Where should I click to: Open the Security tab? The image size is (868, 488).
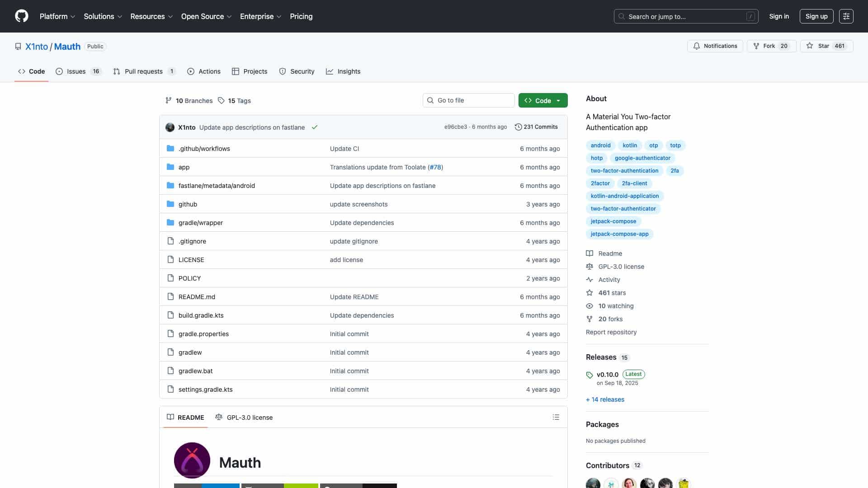click(297, 71)
